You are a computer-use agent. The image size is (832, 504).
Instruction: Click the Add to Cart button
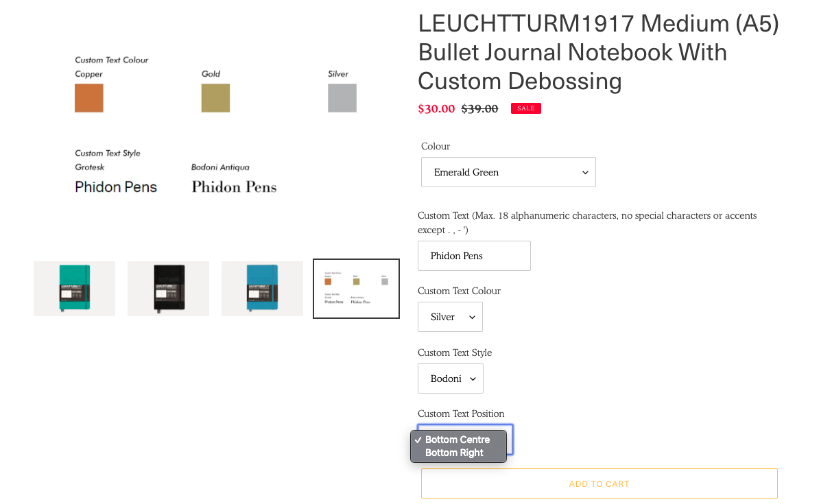[x=599, y=483]
